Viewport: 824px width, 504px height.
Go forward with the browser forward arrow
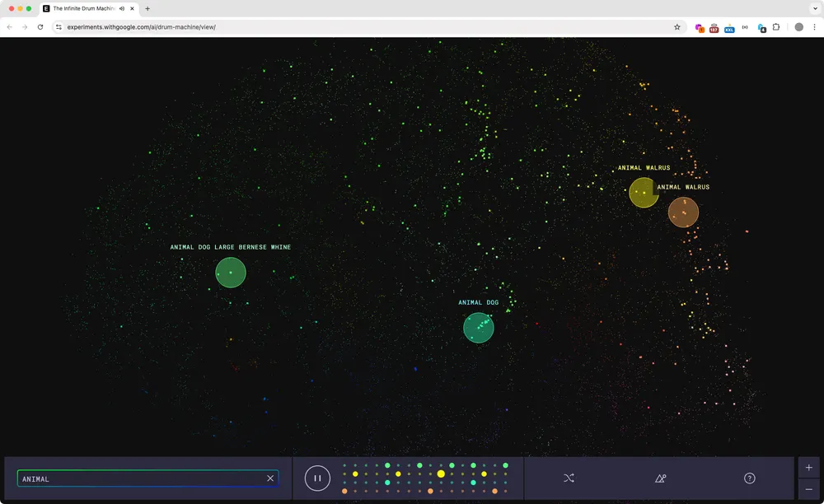click(25, 27)
